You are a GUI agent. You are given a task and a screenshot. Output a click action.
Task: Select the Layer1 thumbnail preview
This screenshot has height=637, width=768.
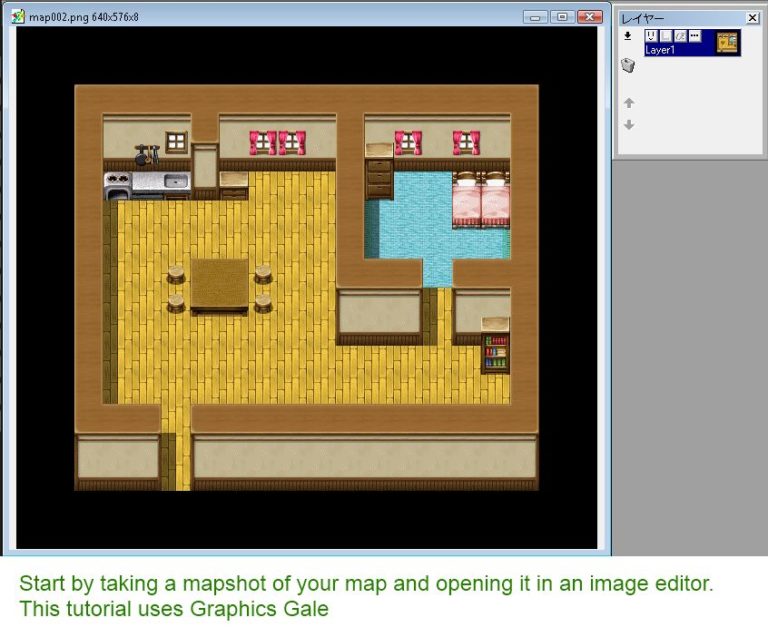point(727,42)
